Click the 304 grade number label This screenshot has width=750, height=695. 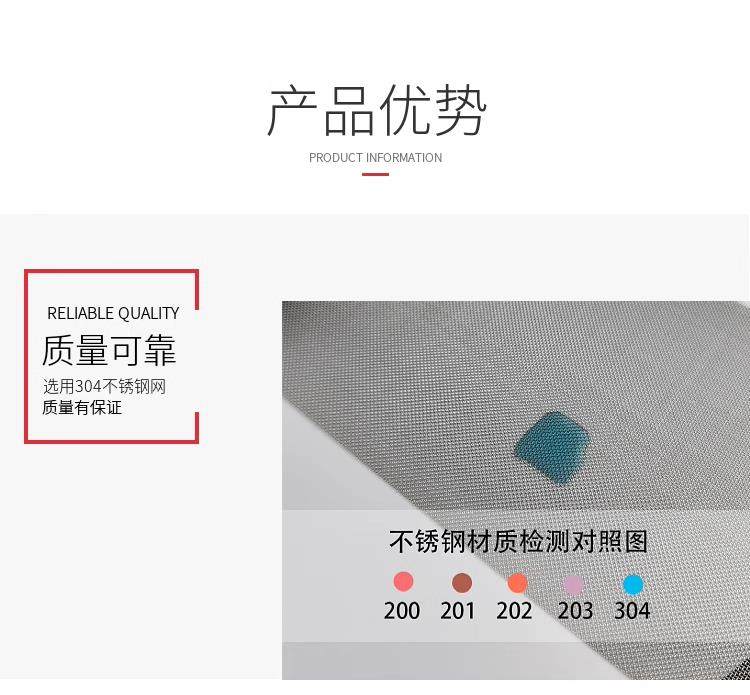tap(632, 611)
